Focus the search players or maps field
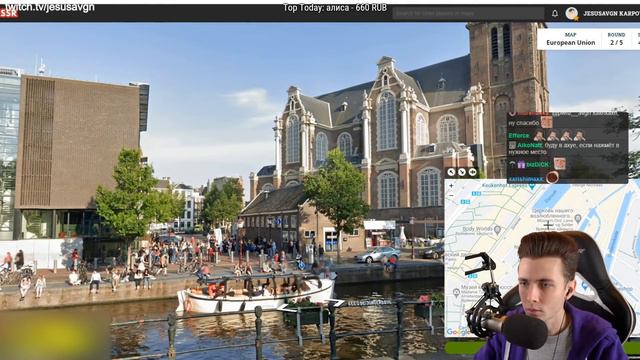The width and height of the screenshot is (640, 360). click(x=468, y=13)
